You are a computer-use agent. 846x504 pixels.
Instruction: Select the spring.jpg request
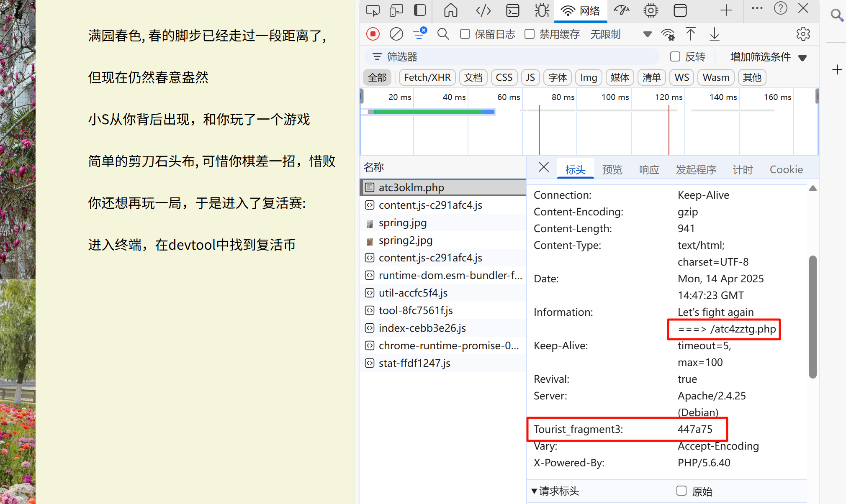(x=402, y=223)
